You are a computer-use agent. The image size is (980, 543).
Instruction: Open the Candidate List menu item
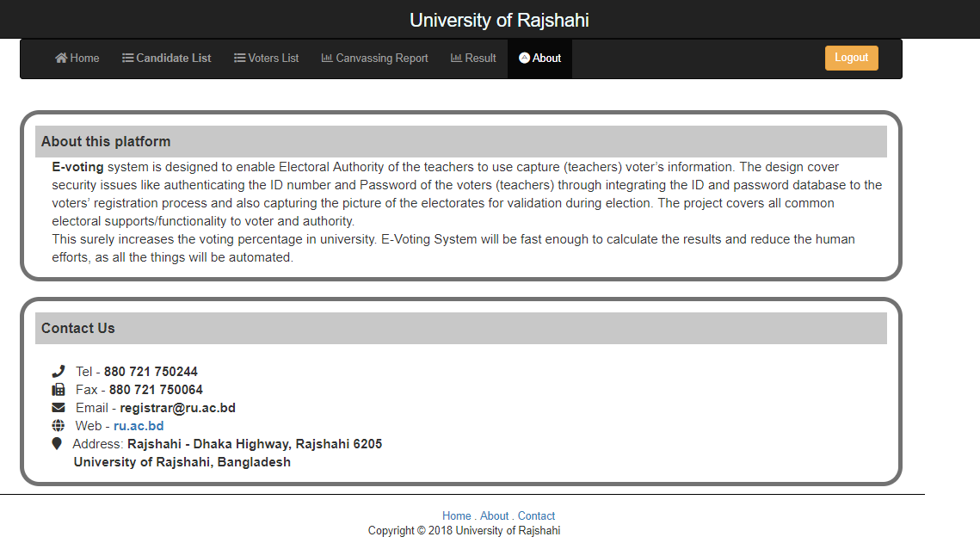pyautogui.click(x=167, y=59)
